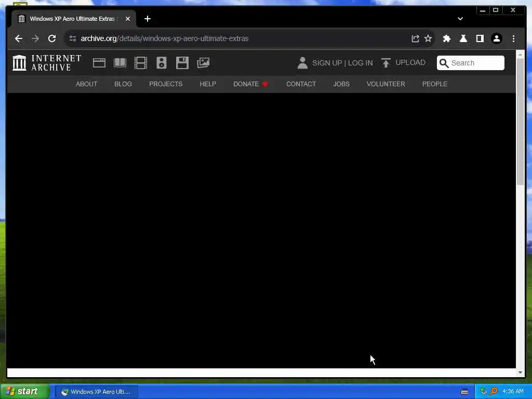Click the Internet Archive logo
This screenshot has width=532, height=399.
point(47,63)
